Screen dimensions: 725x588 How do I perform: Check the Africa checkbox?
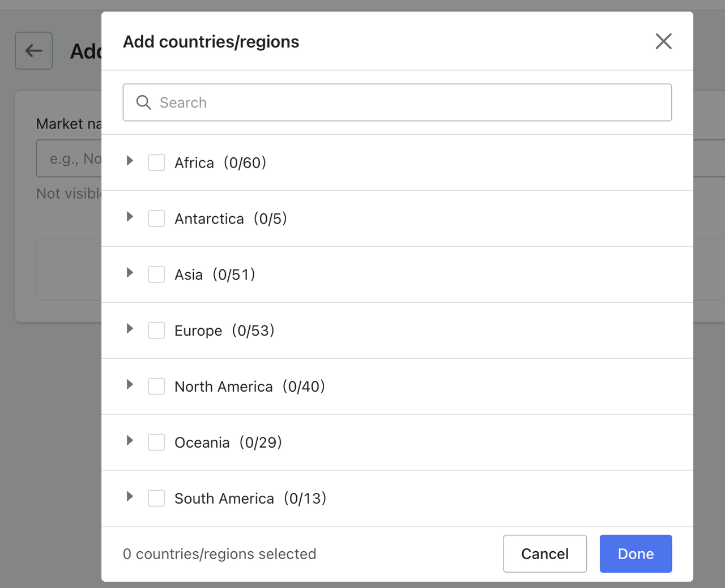156,162
